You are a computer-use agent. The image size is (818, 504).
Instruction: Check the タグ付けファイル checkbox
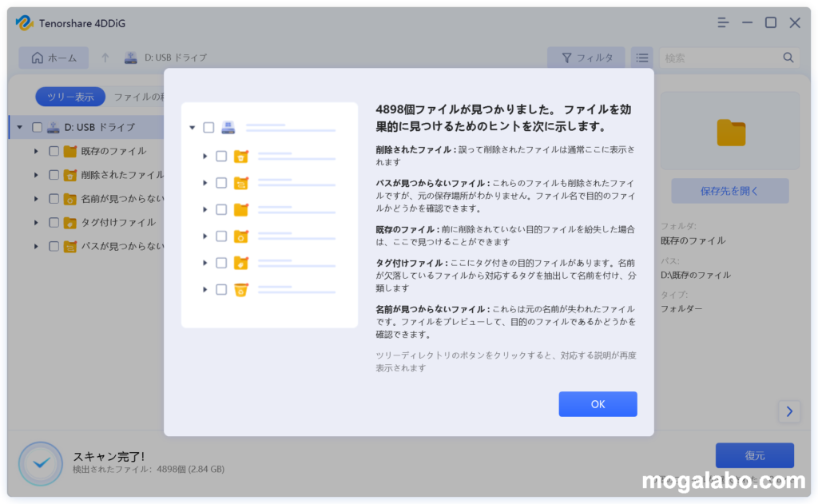coord(54,223)
